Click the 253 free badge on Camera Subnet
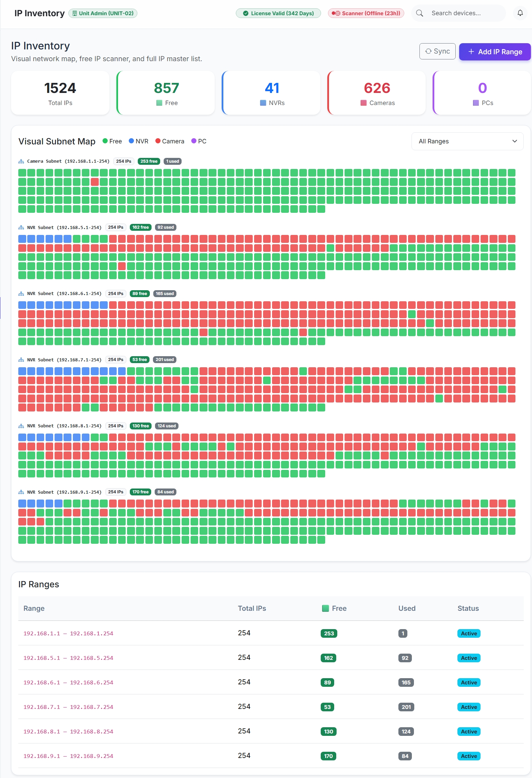This screenshot has height=778, width=532. tap(149, 161)
